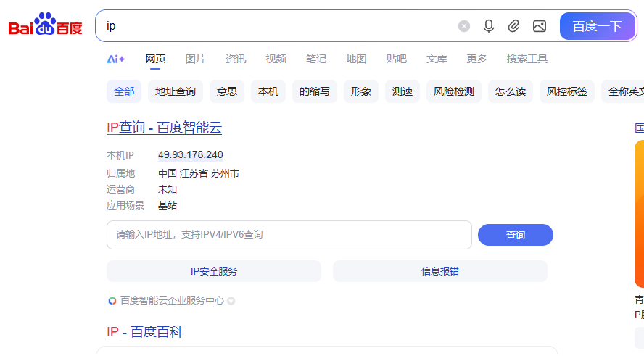Select the 测速 filter chip
Image resolution: width=644 pixels, height=356 pixels.
point(402,91)
